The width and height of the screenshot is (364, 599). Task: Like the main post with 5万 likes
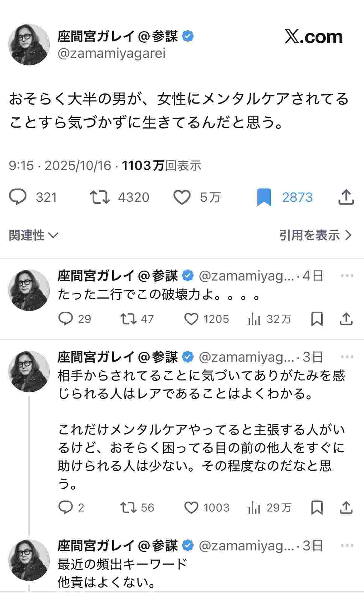pyautogui.click(x=182, y=197)
